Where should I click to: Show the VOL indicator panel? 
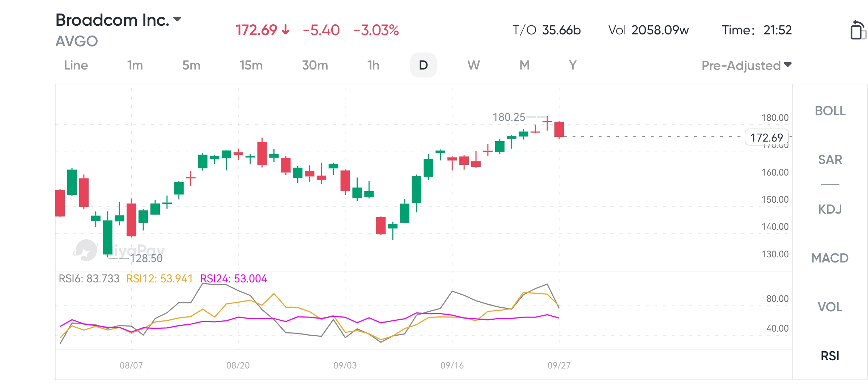coord(830,307)
